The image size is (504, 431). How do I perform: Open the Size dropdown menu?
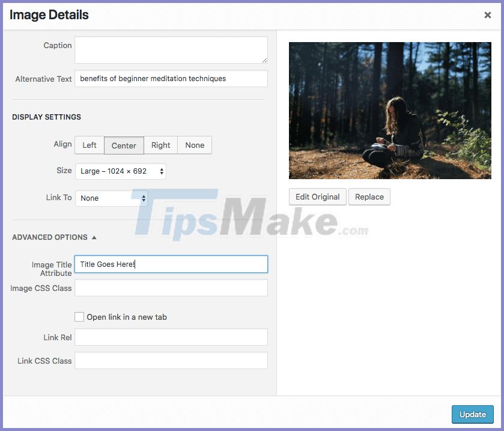pos(121,171)
